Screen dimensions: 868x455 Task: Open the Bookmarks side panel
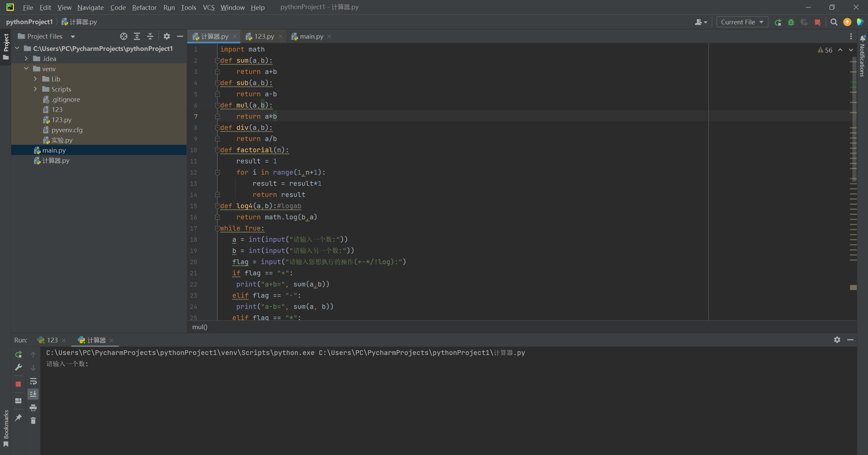[6, 428]
